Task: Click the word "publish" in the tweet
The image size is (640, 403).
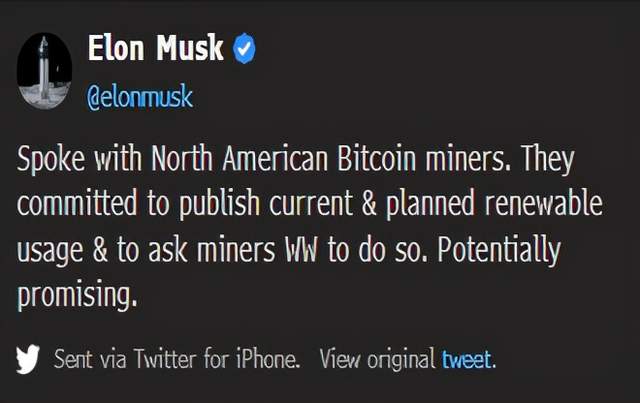Action: click(x=210, y=205)
